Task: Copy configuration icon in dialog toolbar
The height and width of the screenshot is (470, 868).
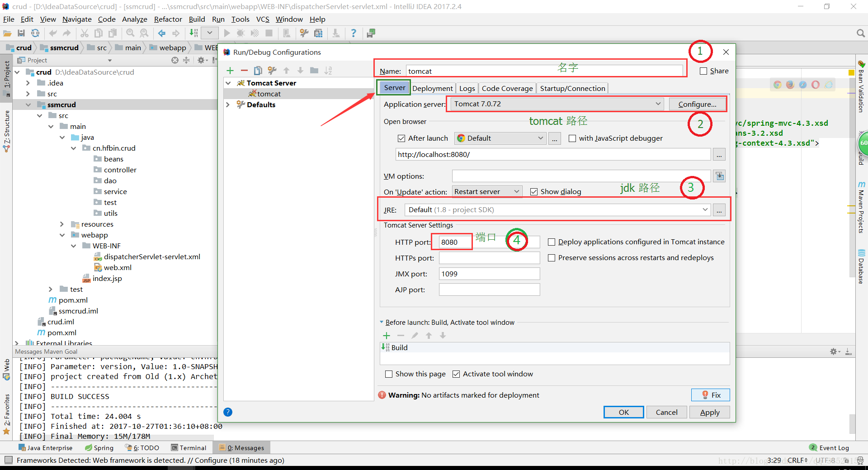Action: click(x=258, y=71)
